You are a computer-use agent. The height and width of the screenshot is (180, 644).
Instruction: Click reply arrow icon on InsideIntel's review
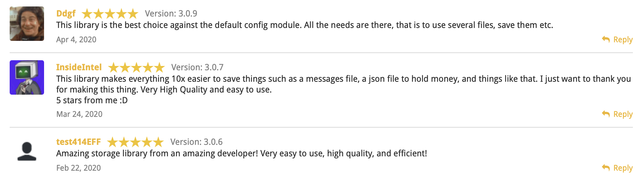click(x=606, y=114)
